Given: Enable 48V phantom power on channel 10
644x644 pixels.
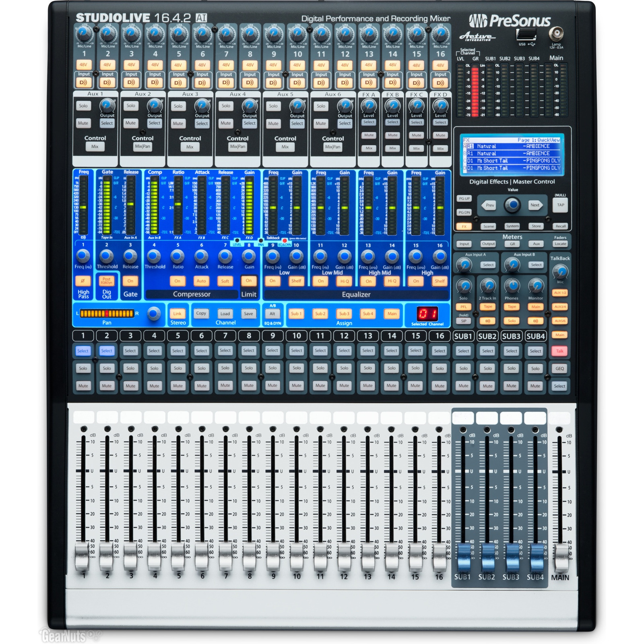Looking at the screenshot, I should (297, 65).
